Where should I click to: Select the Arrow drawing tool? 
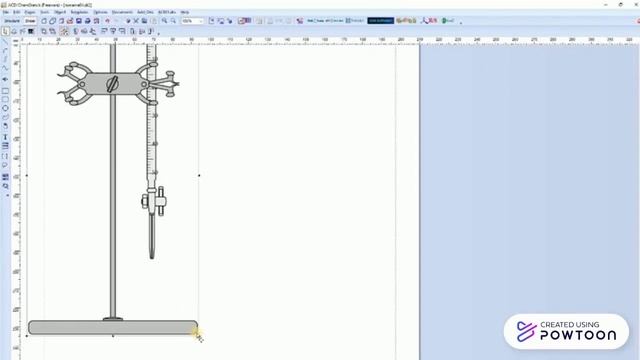click(5, 79)
